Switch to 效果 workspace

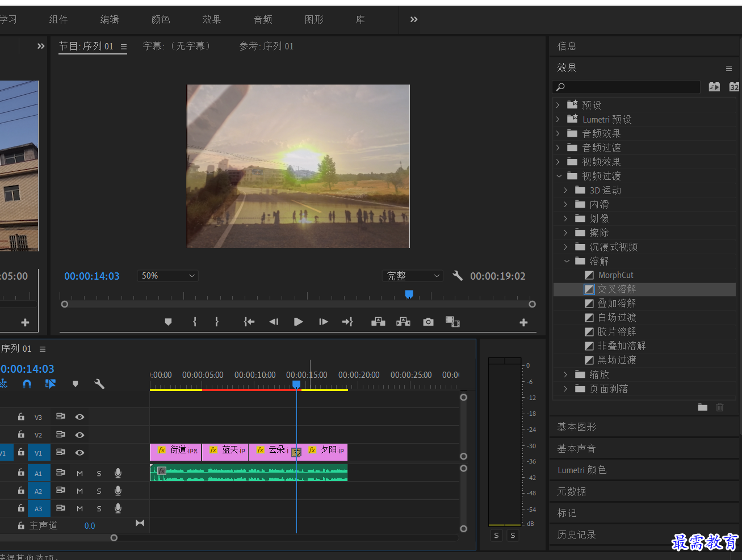[x=212, y=19]
